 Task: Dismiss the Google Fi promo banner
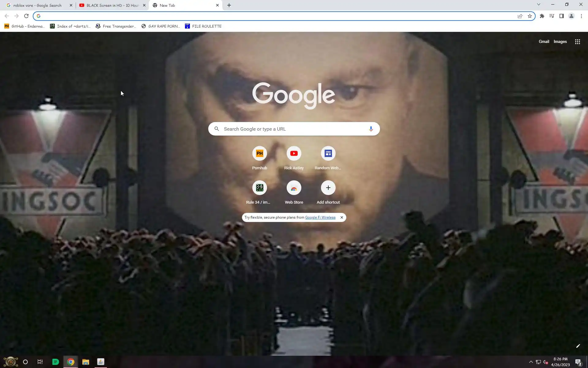(341, 217)
